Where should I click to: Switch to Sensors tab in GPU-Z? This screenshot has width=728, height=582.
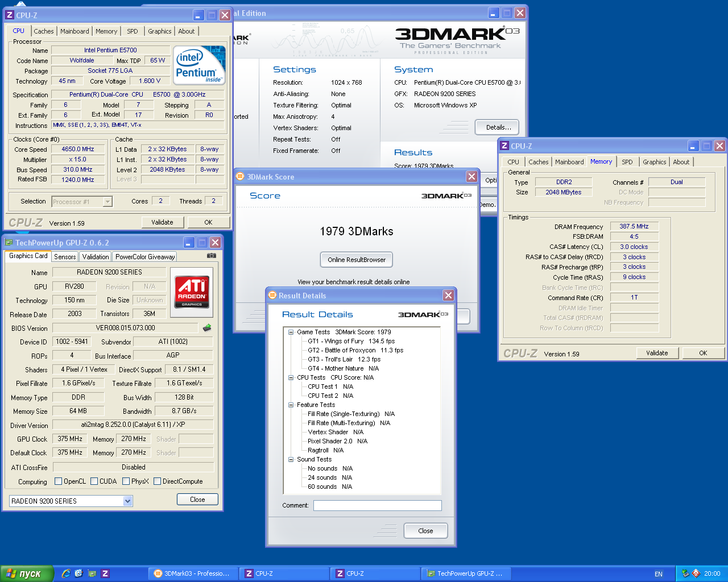(65, 257)
